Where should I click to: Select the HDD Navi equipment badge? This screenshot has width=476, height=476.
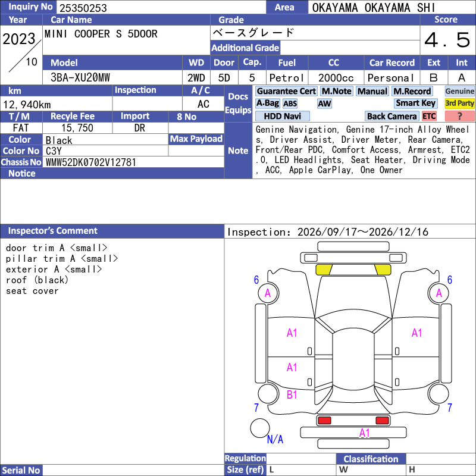coord(282,116)
